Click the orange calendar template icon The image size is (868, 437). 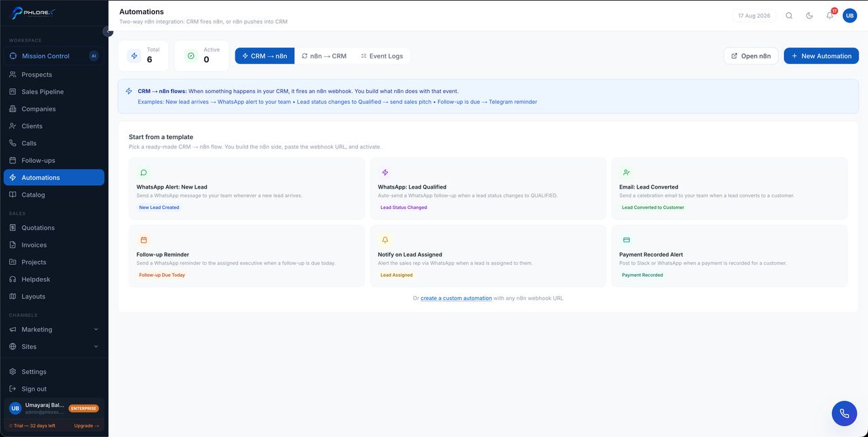(x=144, y=240)
